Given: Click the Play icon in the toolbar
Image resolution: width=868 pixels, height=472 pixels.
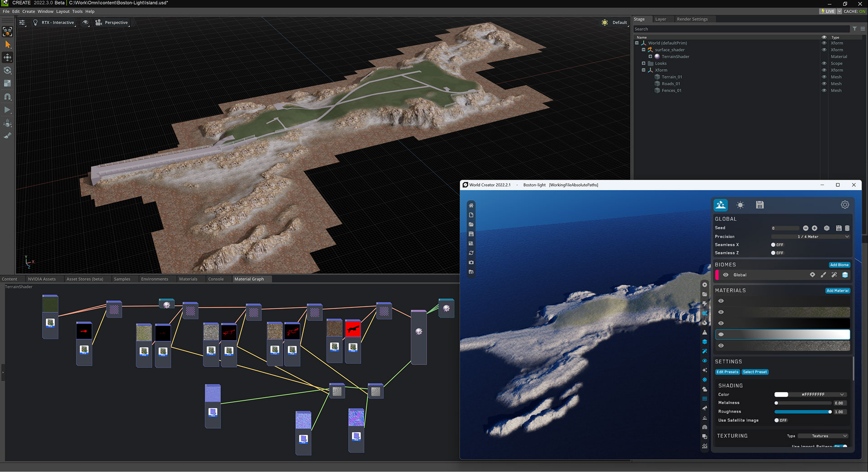Looking at the screenshot, I should pyautogui.click(x=7, y=110).
